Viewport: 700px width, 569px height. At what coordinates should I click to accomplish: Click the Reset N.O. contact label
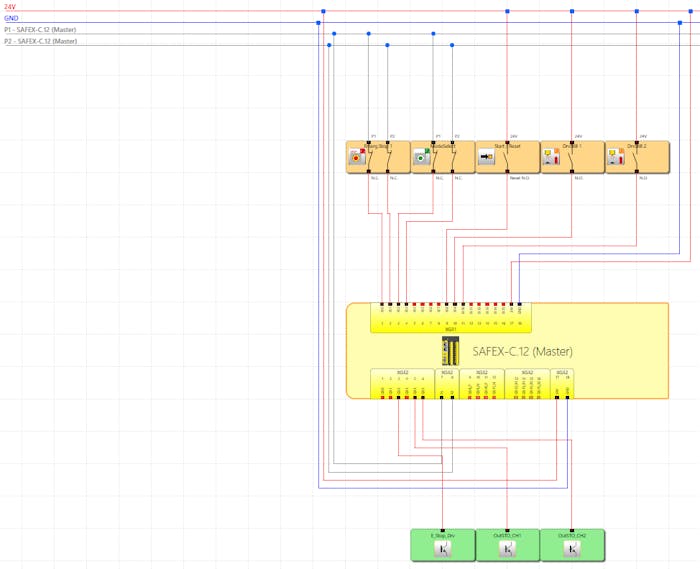point(519,178)
